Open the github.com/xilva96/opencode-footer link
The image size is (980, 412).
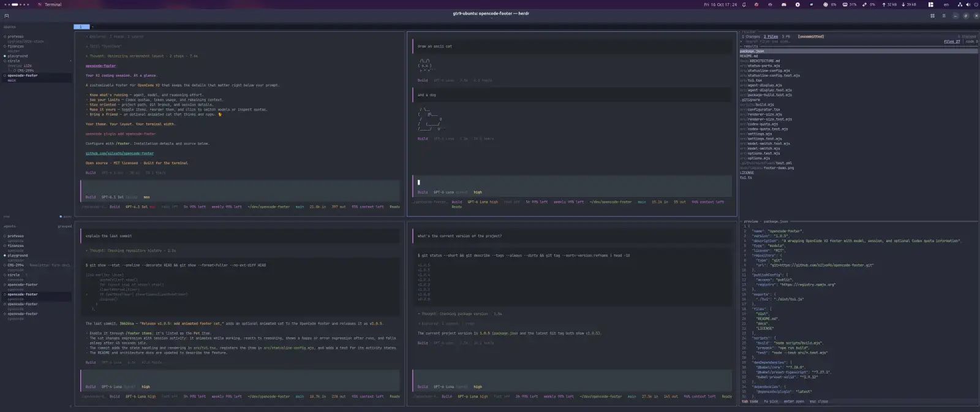(119, 154)
